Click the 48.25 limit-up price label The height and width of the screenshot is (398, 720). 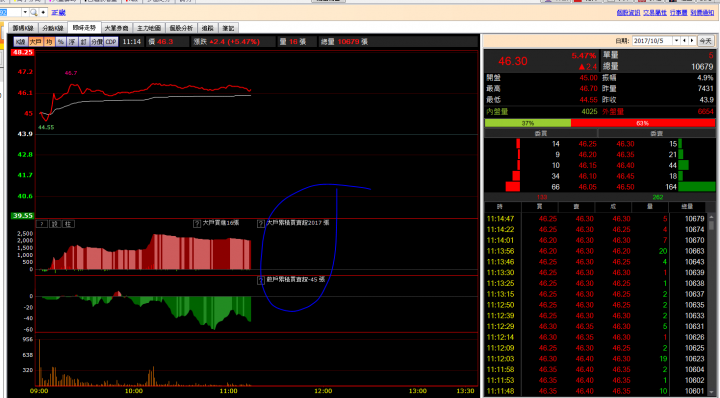tap(22, 52)
